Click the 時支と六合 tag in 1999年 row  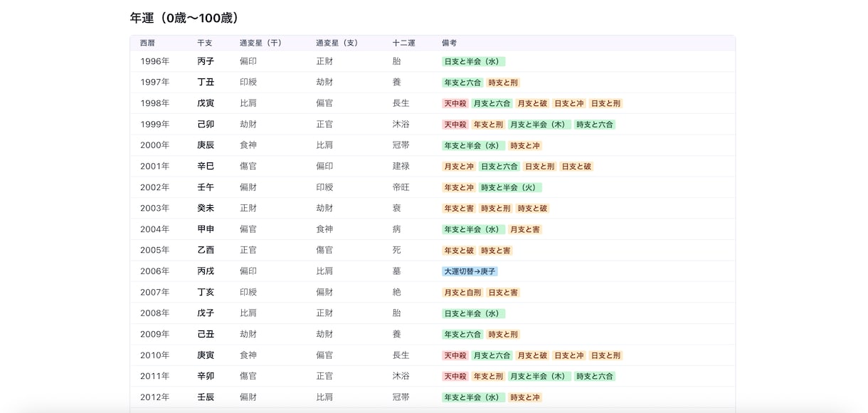pyautogui.click(x=595, y=125)
